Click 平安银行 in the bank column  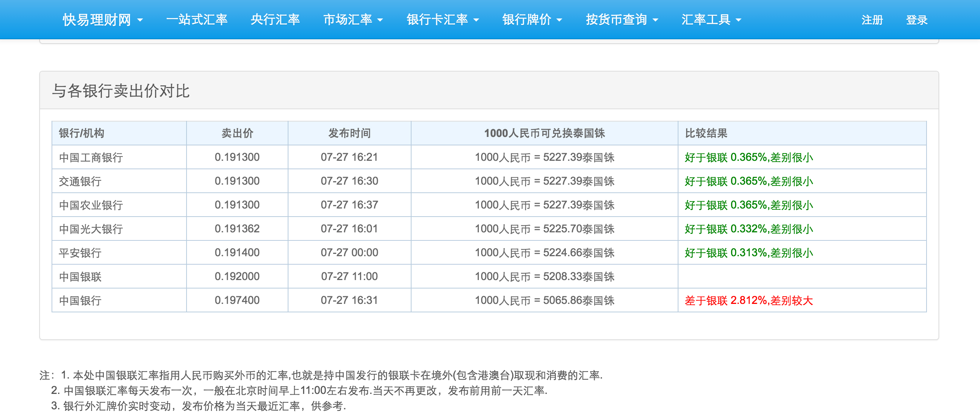[80, 253]
